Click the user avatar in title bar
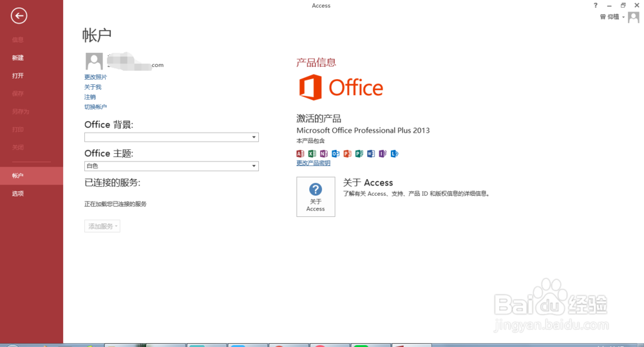This screenshot has height=347, width=644. coord(633,17)
